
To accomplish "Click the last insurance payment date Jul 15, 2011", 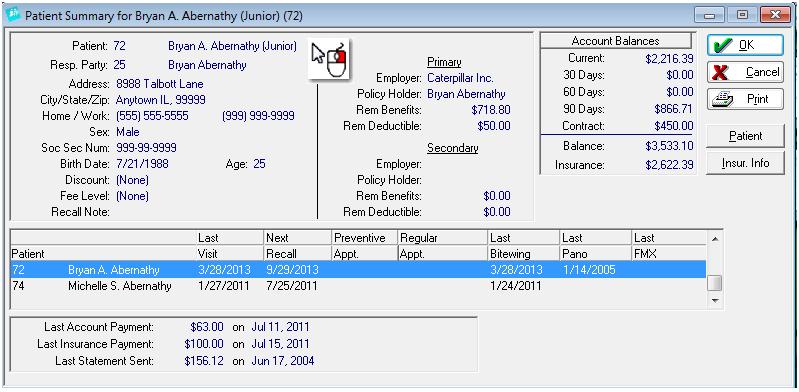I will click(x=280, y=344).
